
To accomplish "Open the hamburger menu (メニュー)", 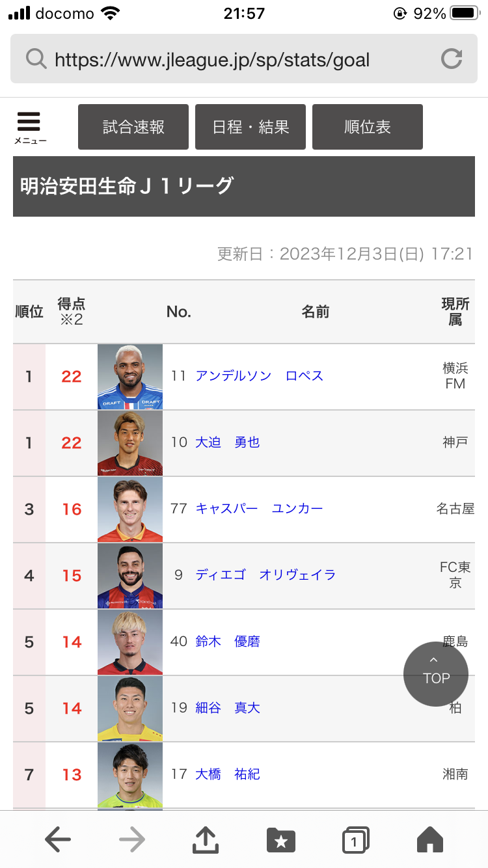I will tap(29, 126).
